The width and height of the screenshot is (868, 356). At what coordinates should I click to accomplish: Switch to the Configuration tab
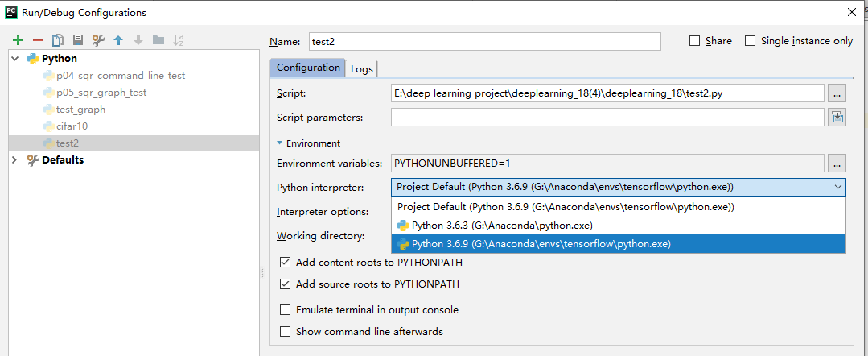click(308, 68)
